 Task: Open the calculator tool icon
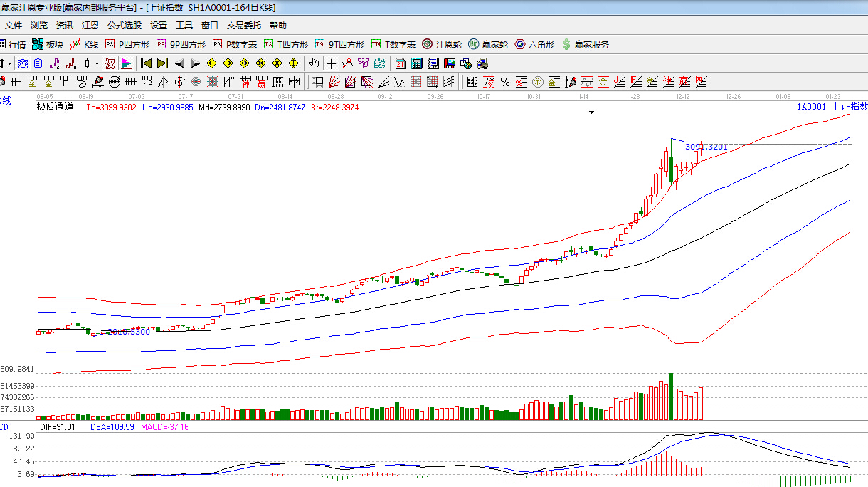[x=417, y=63]
